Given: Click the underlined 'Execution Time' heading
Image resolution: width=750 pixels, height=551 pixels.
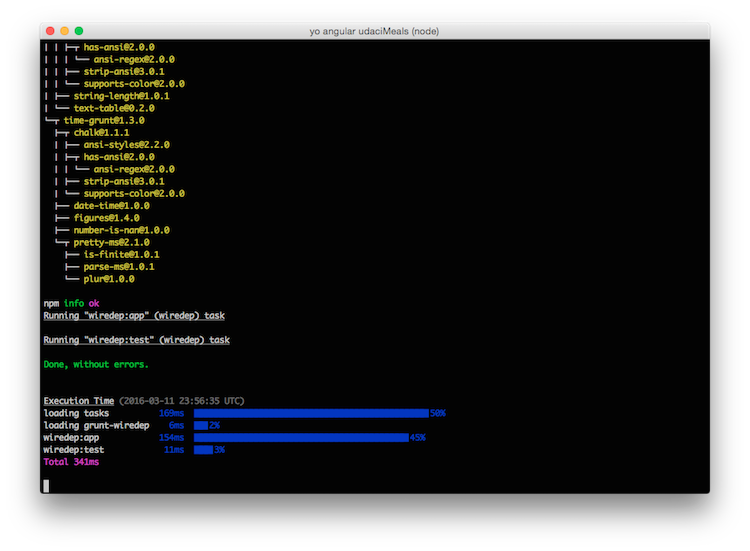Looking at the screenshot, I should [x=79, y=401].
